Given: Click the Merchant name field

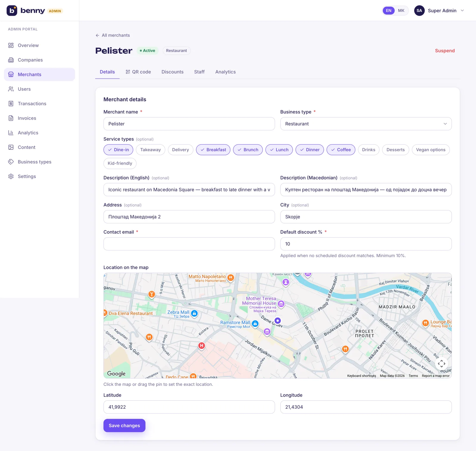Looking at the screenshot, I should click(189, 124).
